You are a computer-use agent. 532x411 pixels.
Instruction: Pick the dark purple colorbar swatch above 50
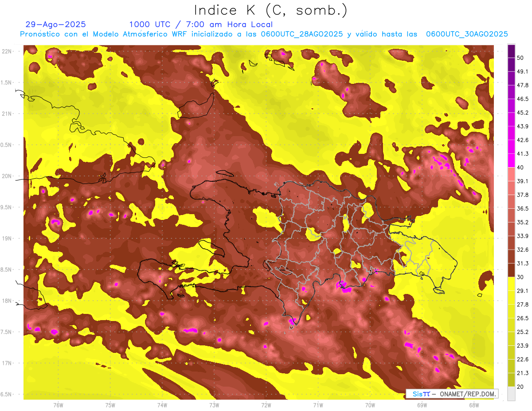(x=511, y=51)
